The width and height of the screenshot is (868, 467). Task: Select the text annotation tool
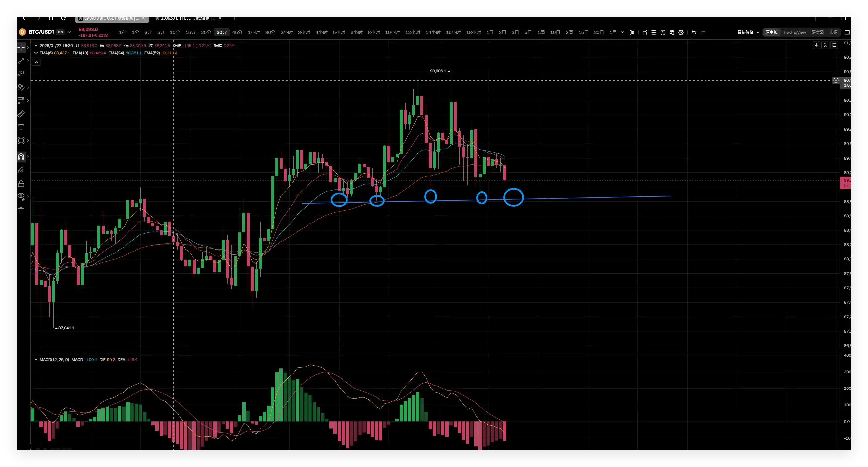point(21,127)
